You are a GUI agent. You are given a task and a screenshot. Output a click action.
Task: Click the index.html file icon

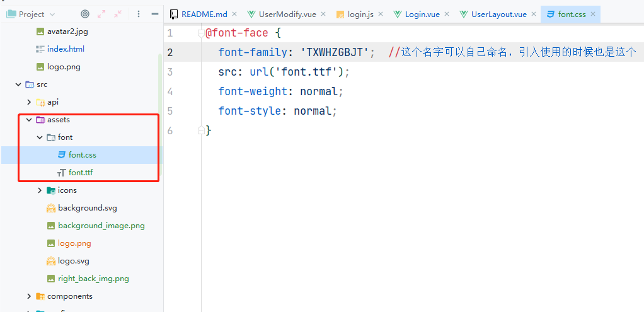tap(40, 49)
